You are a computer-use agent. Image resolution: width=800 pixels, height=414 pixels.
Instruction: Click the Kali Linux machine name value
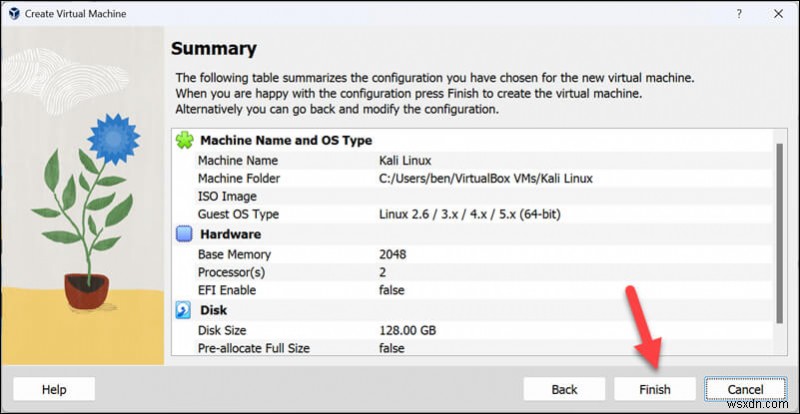405,161
